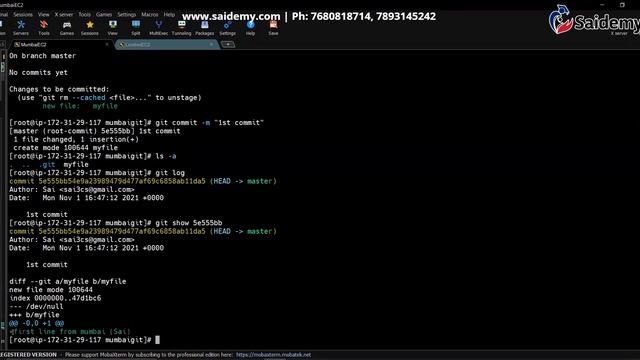This screenshot has width=640, height=360.
Task: Click the 'new file: myfile' line
Action: click(80, 106)
